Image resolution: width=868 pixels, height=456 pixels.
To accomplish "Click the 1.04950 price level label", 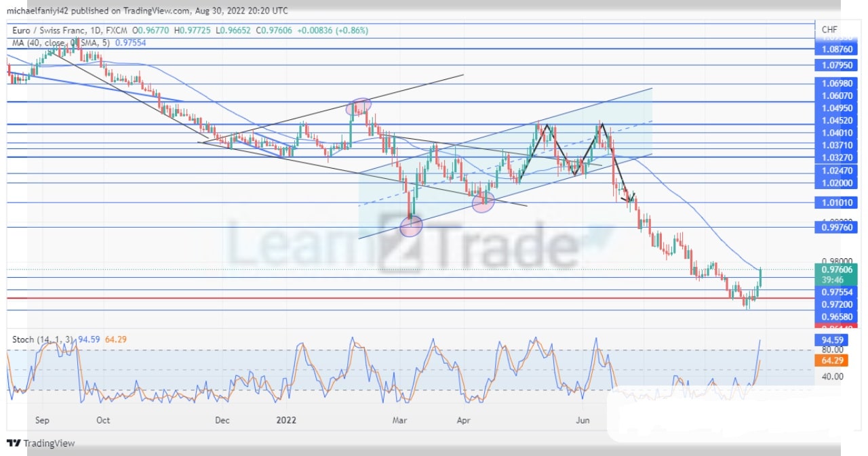I will (x=835, y=108).
